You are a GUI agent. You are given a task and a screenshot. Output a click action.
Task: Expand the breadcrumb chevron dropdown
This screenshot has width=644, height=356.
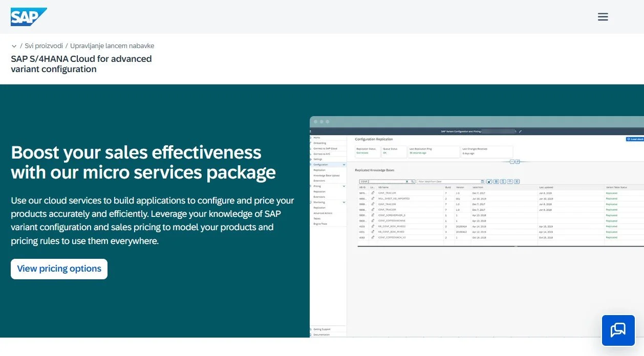click(x=14, y=46)
